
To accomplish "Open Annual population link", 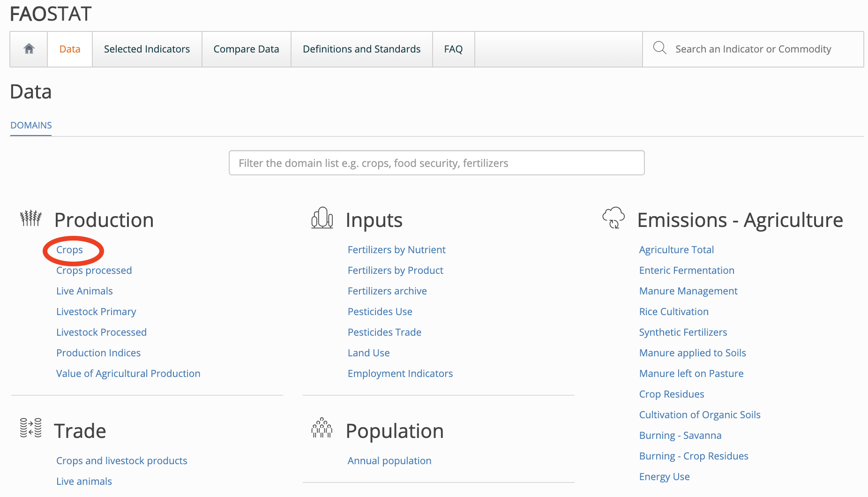I will pos(389,461).
